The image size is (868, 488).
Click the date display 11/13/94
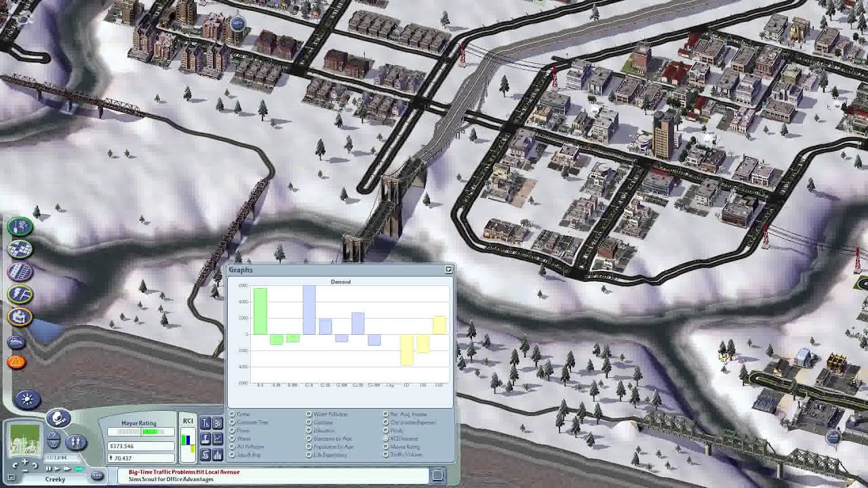[x=61, y=457]
